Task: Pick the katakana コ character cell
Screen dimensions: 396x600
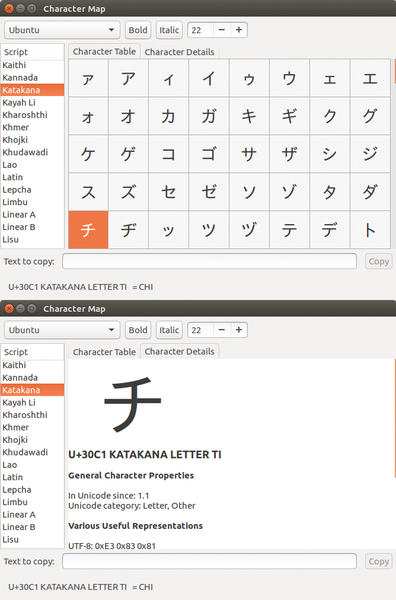Action: click(x=169, y=154)
